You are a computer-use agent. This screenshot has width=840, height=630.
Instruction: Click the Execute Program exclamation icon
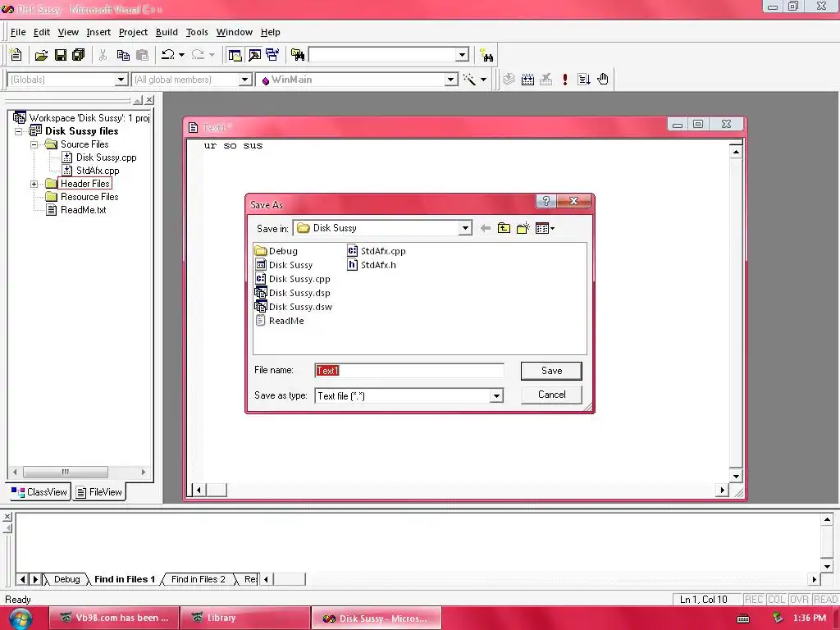[x=564, y=80]
